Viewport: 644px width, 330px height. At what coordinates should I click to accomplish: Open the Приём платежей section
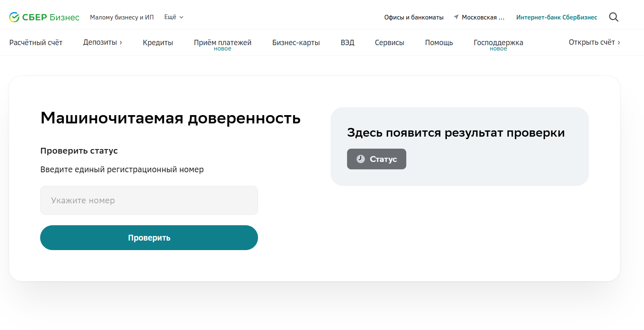(222, 42)
